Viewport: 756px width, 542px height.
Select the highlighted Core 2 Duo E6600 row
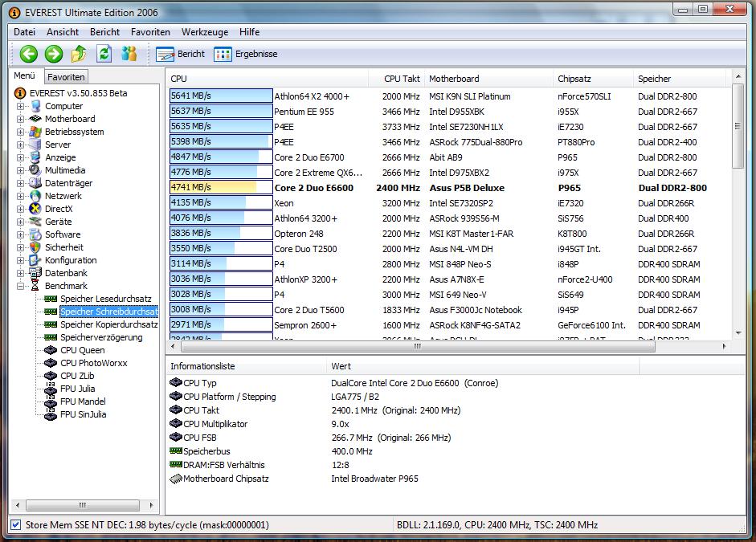click(447, 187)
